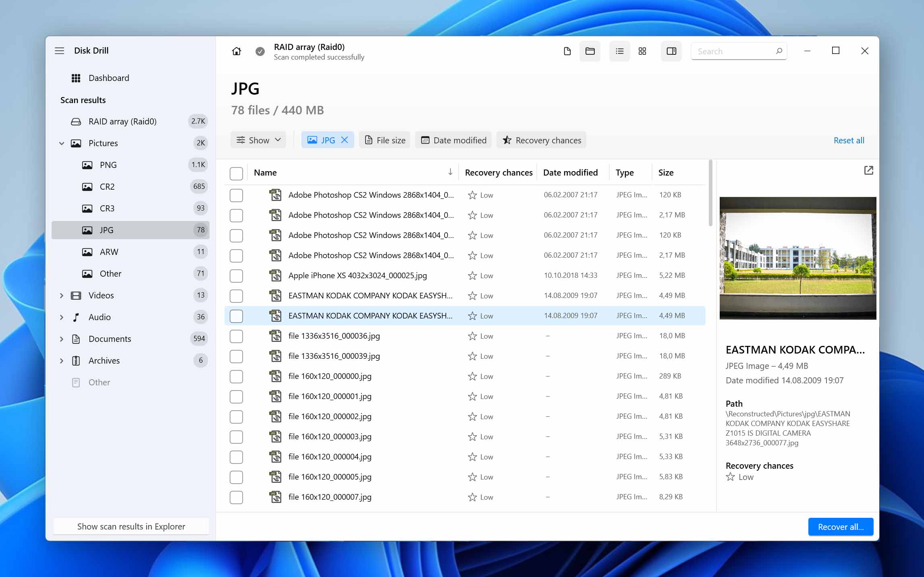The height and width of the screenshot is (577, 924).
Task: Toggle the checkbox for file 160x120_000000.jpg
Action: pos(236,376)
